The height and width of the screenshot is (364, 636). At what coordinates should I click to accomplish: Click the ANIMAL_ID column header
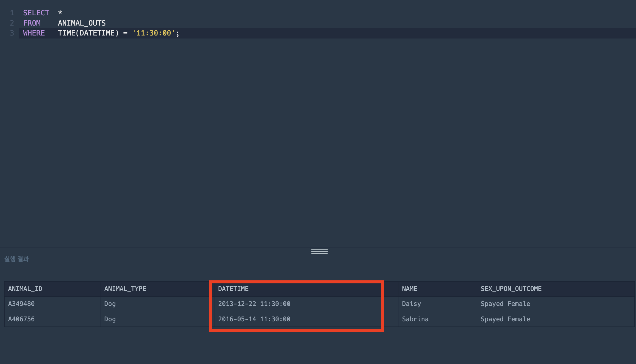click(x=25, y=289)
